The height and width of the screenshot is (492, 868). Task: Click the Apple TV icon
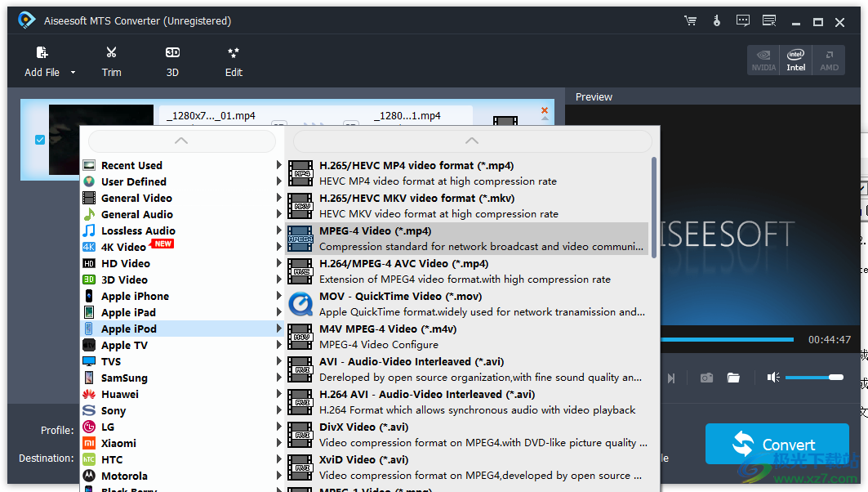click(x=88, y=345)
